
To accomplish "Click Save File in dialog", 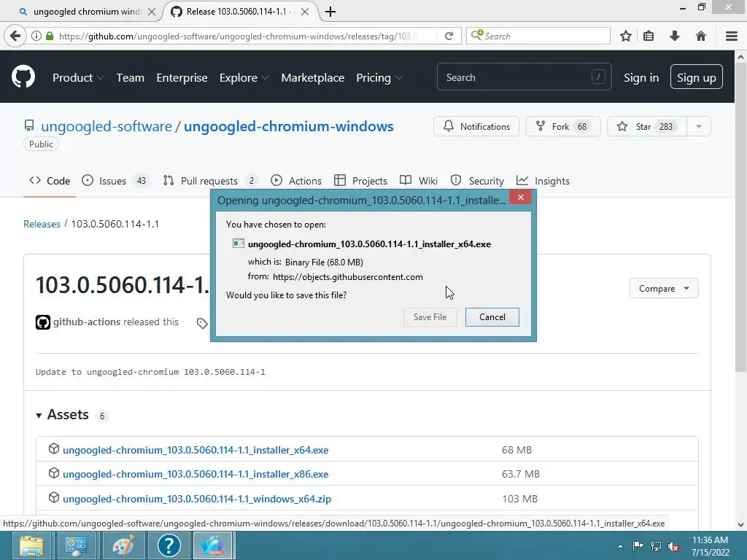I will tap(430, 317).
